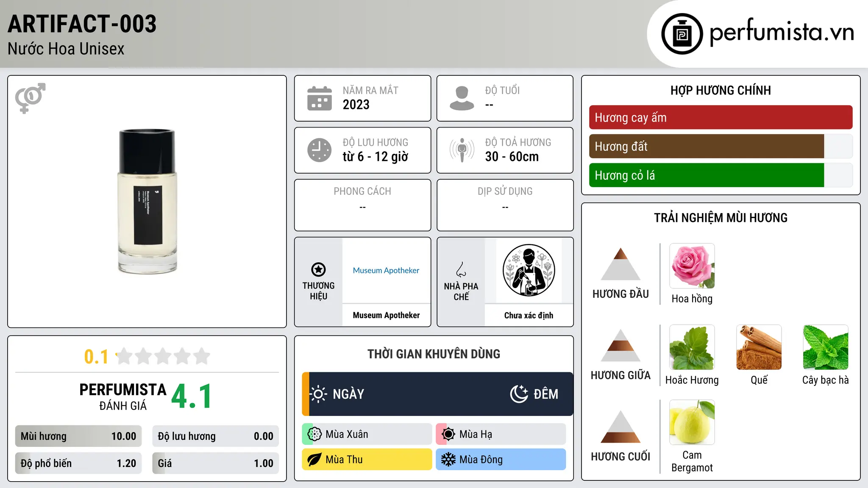868x488 pixels.
Task: Select the blue Mùa Đông season bar
Action: 501,460
